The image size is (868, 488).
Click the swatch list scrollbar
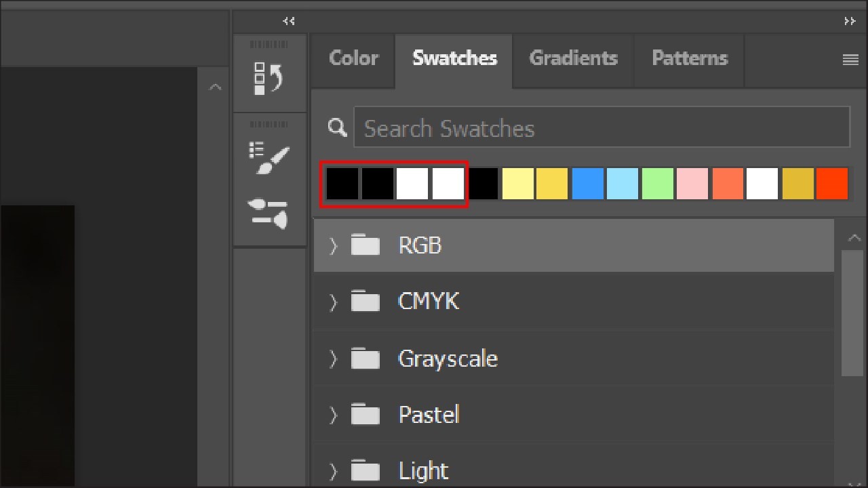[852, 312]
